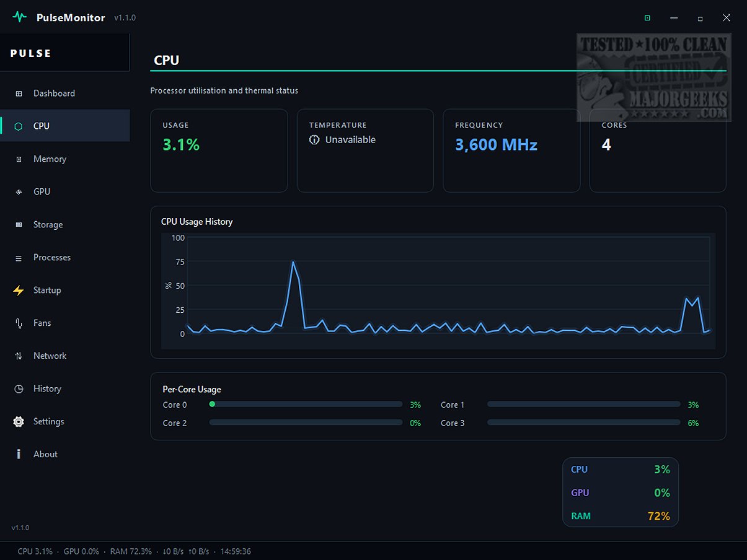This screenshot has height=560, width=747.
Task: Open Settings gear icon
Action: point(19,422)
